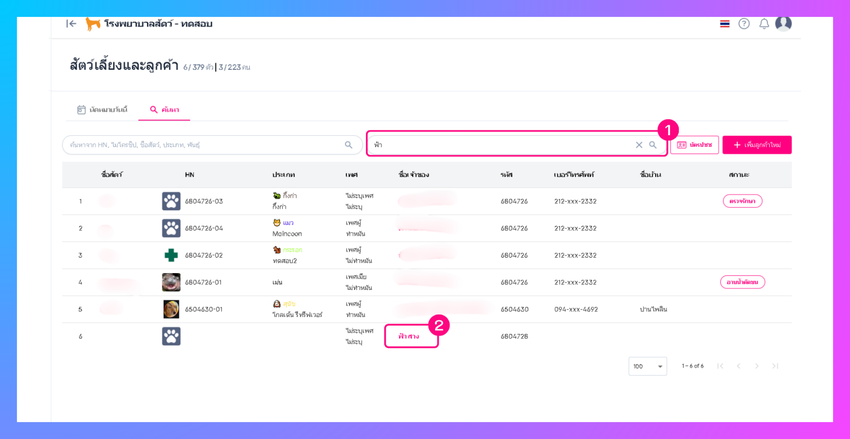Viewport: 850px width, 439px height.
Task: Click the ID card reader button
Action: coord(694,145)
